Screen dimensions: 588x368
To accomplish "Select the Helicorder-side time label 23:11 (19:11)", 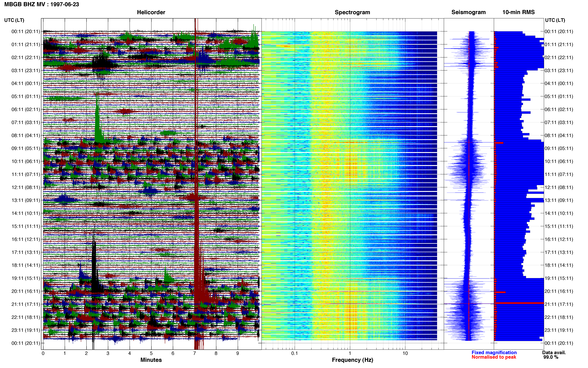I will [26, 330].
